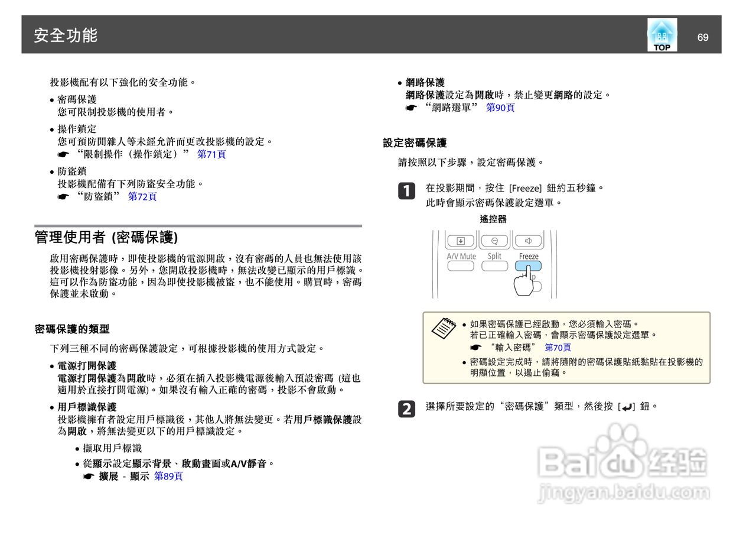This screenshot has width=756, height=535.
Task: Click the 用戶標識保護 bullet heading
Action: tap(87, 407)
